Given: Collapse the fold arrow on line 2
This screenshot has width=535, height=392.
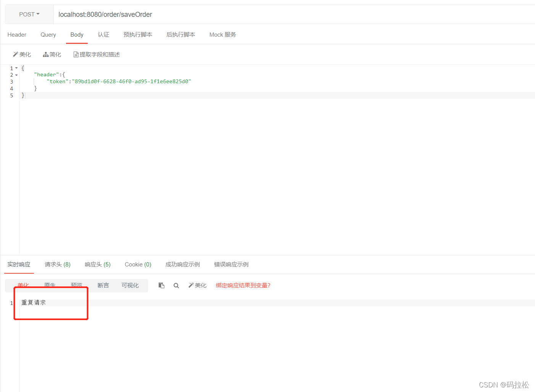Looking at the screenshot, I should 16,75.
